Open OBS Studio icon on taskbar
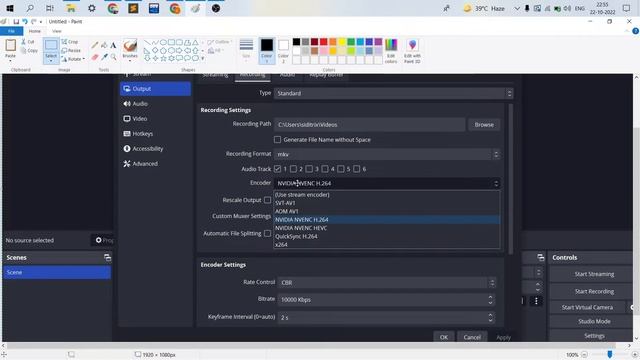Screen dimensions: 640x360 pos(216,8)
